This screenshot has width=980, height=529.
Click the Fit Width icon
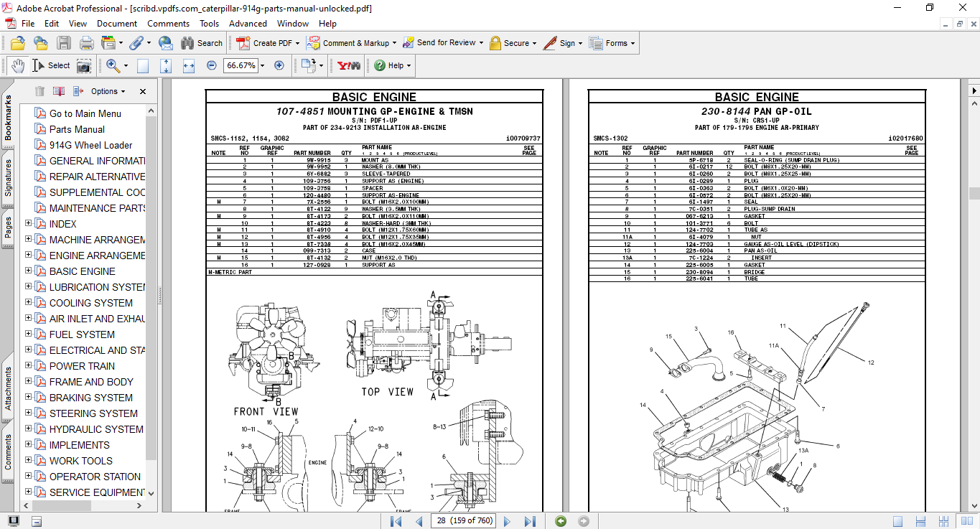(x=189, y=66)
